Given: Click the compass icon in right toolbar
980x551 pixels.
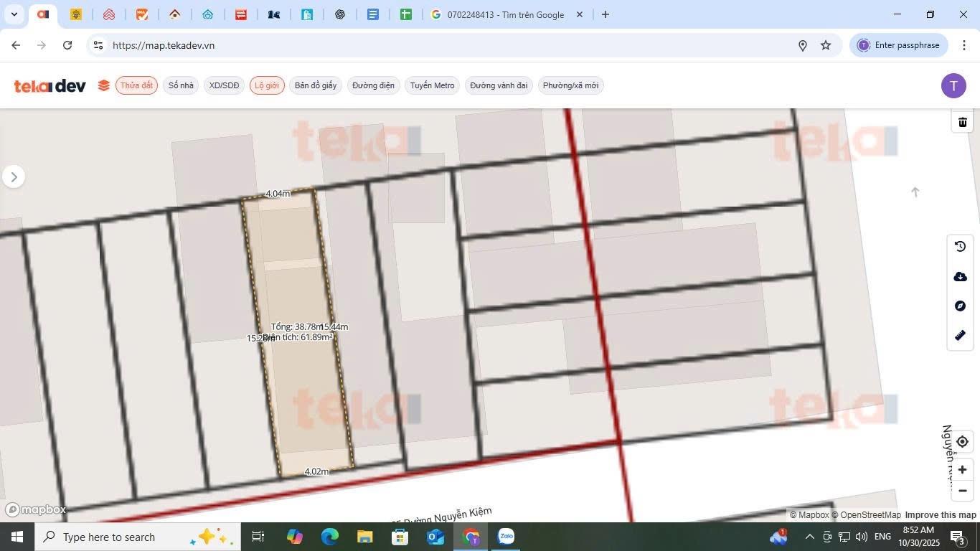Looking at the screenshot, I should (x=960, y=306).
